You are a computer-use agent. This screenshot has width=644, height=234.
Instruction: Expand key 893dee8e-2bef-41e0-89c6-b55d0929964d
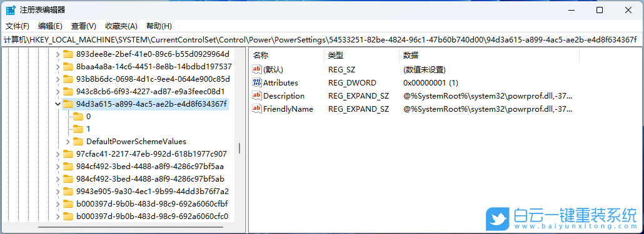(58, 54)
